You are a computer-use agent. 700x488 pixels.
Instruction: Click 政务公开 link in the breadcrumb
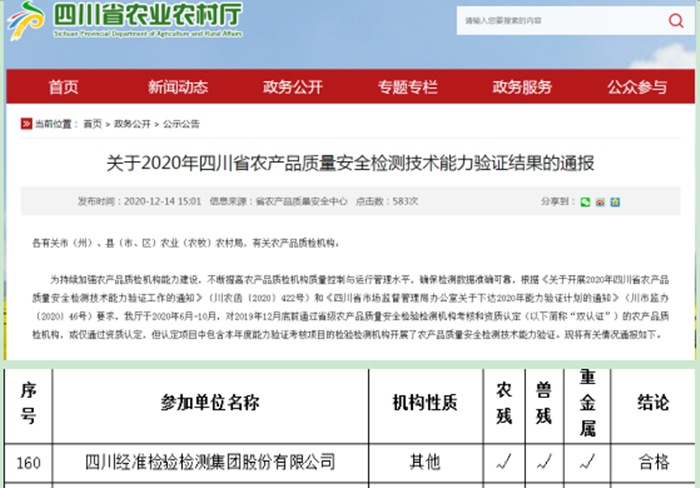tap(131, 124)
